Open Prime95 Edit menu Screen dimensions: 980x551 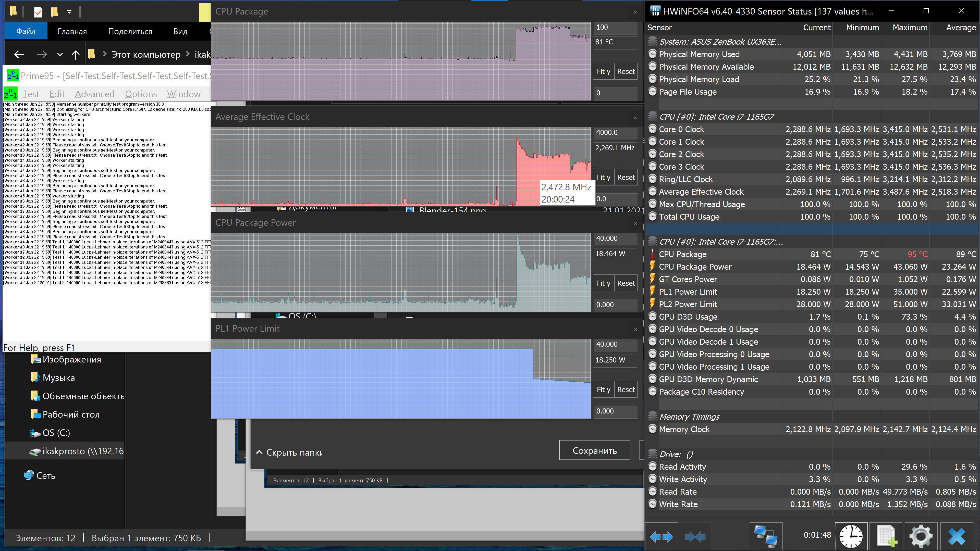(57, 94)
